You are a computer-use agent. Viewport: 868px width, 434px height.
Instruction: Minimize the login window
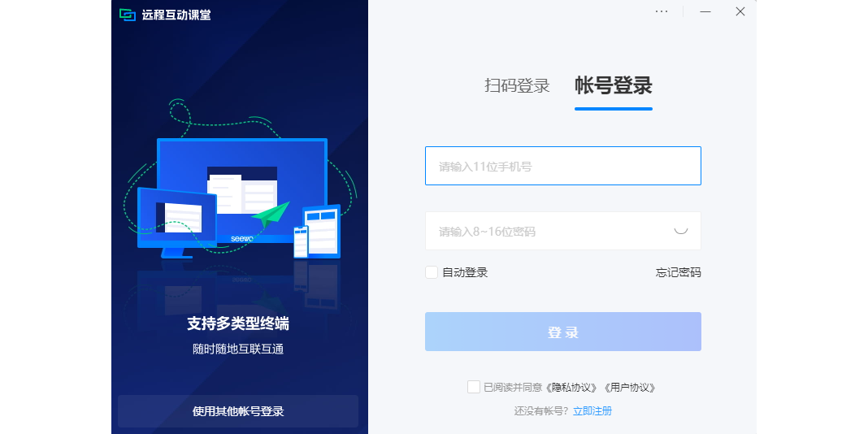coord(705,11)
